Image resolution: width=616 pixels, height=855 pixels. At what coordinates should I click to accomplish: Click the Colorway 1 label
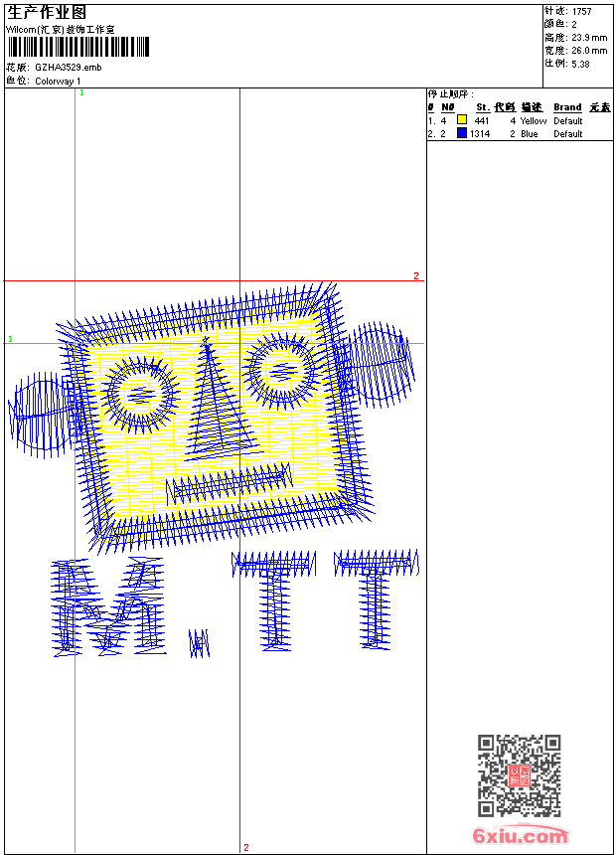pyautogui.click(x=59, y=82)
